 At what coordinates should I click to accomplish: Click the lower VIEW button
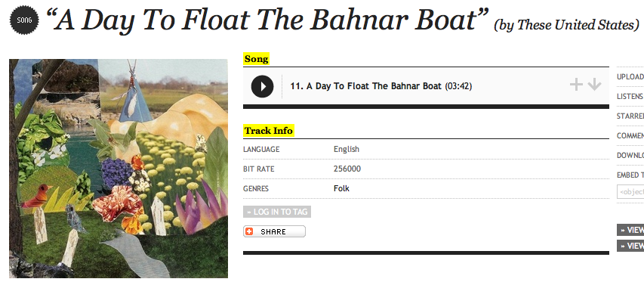(630, 246)
